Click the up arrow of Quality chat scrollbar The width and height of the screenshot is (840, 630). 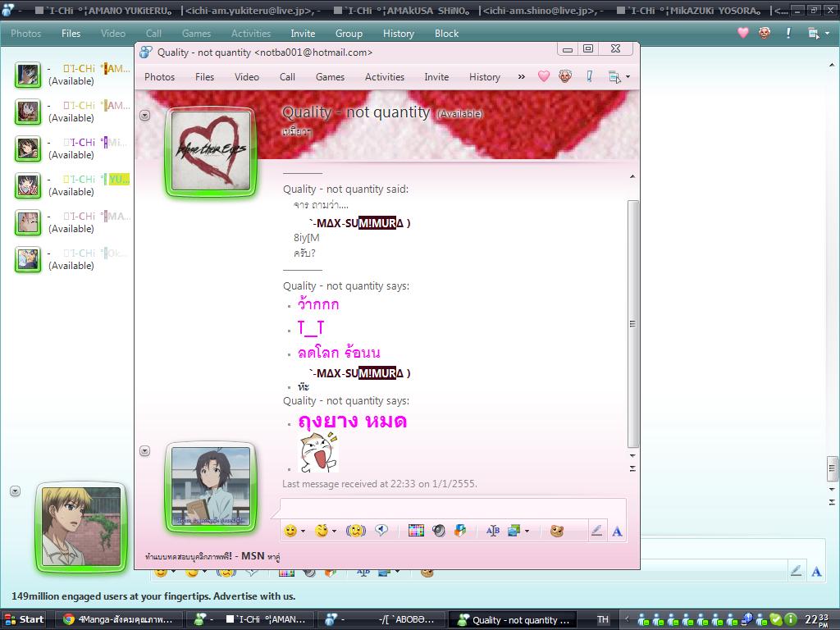click(x=632, y=176)
